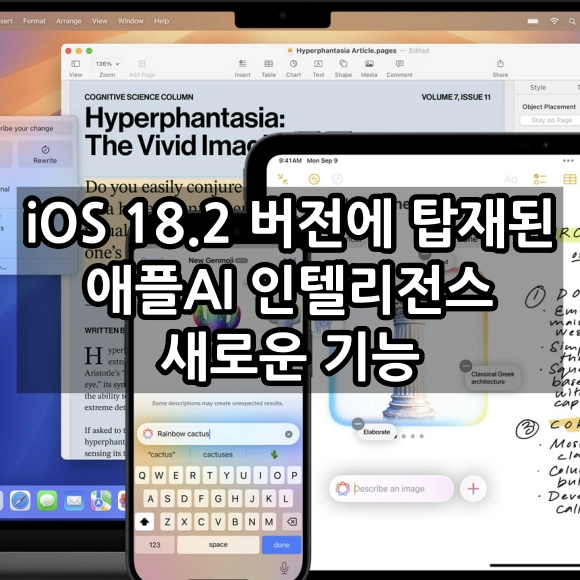
Task: Open the Help menu
Action: pyautogui.click(x=161, y=21)
